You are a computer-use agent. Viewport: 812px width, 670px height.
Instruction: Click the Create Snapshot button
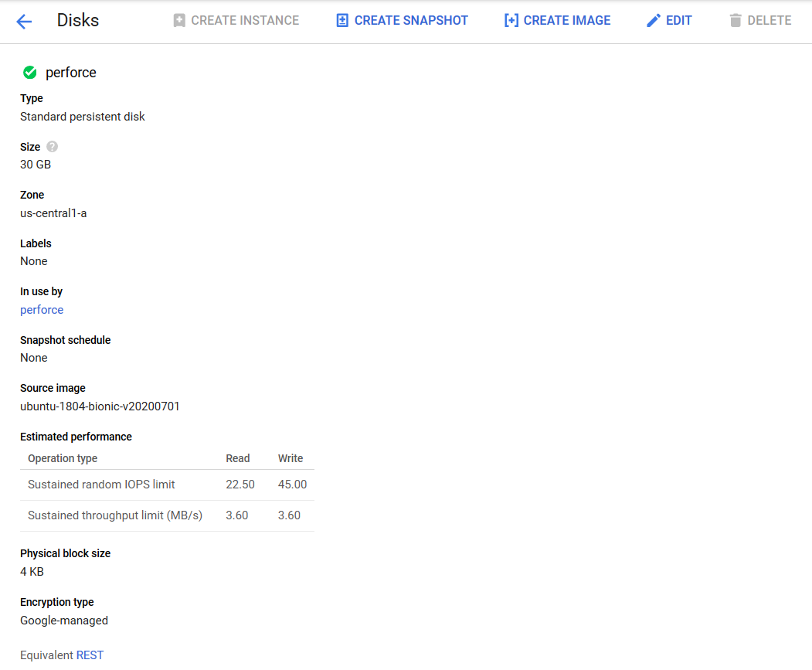[402, 21]
